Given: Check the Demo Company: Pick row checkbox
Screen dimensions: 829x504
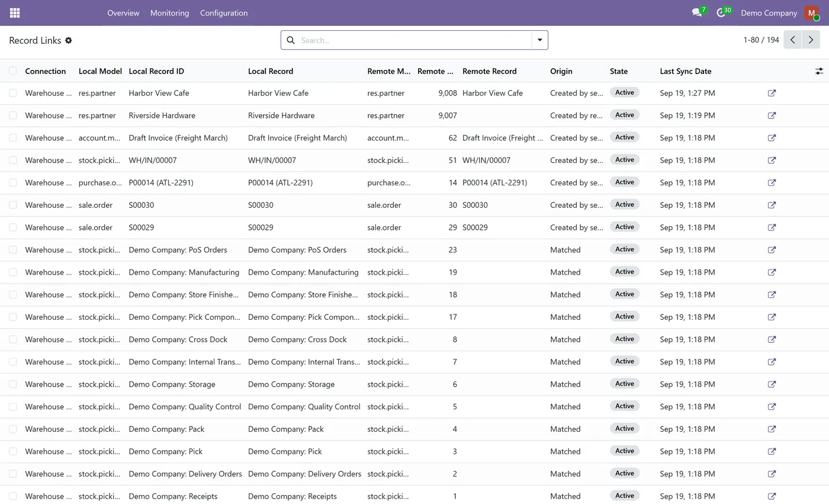Looking at the screenshot, I should pos(13,451).
